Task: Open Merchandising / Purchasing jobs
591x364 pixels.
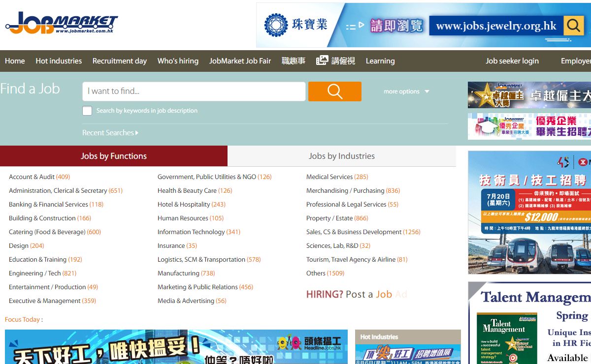Action: [x=353, y=190]
